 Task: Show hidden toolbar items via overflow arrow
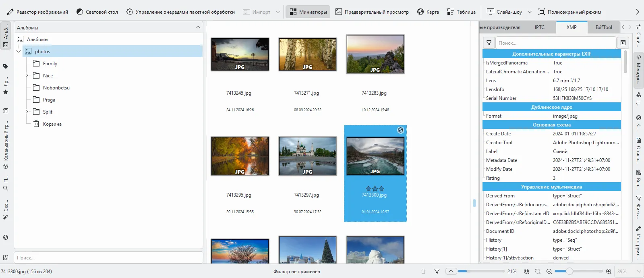click(x=638, y=12)
